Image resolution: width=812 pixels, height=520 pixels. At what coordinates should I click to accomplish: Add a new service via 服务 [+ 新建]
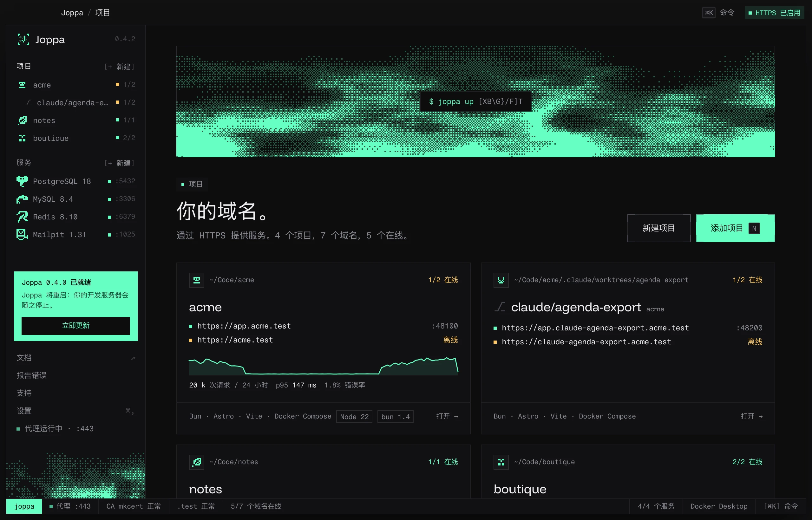click(119, 163)
